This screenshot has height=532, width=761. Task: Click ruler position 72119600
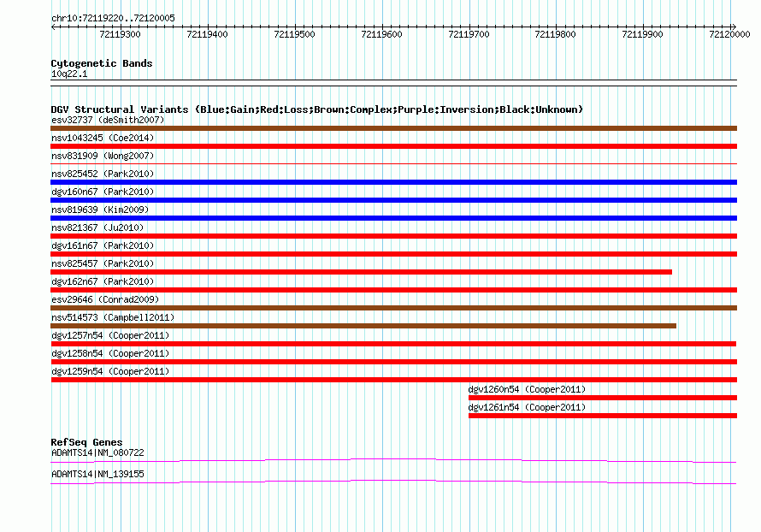click(x=381, y=34)
